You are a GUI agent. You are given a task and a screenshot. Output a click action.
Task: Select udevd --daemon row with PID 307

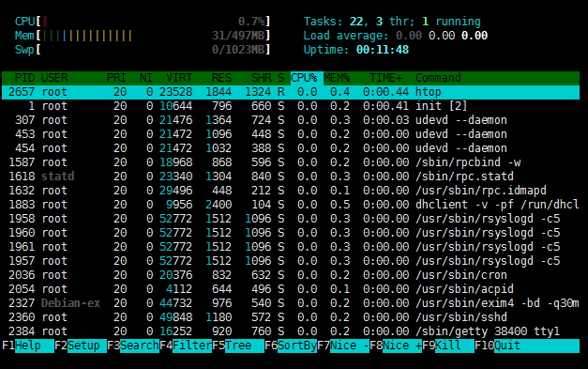[x=291, y=120]
